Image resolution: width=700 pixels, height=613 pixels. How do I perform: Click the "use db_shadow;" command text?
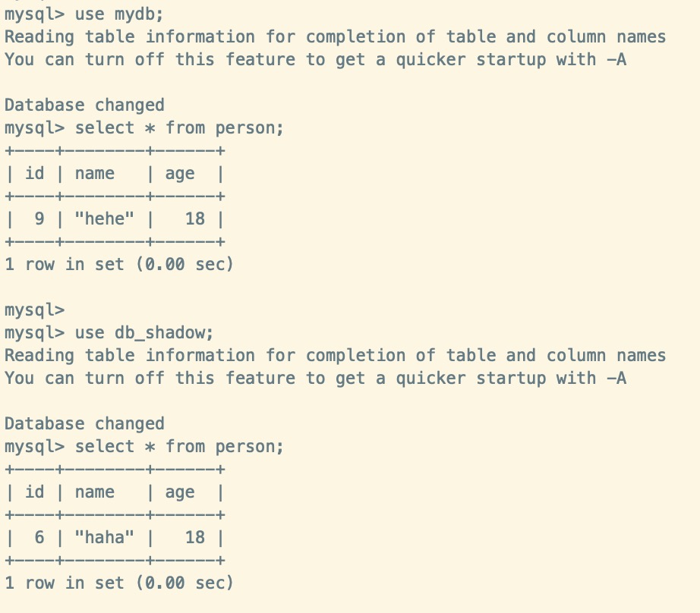click(x=144, y=332)
